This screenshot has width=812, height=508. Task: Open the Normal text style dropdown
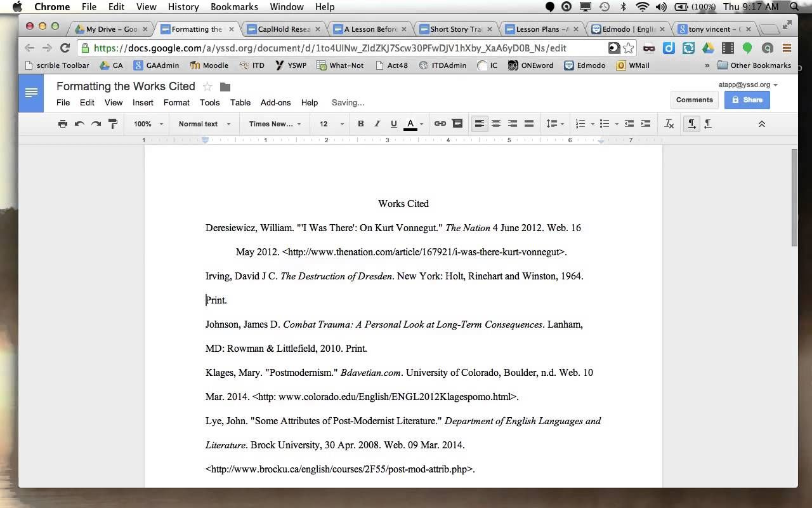point(204,124)
